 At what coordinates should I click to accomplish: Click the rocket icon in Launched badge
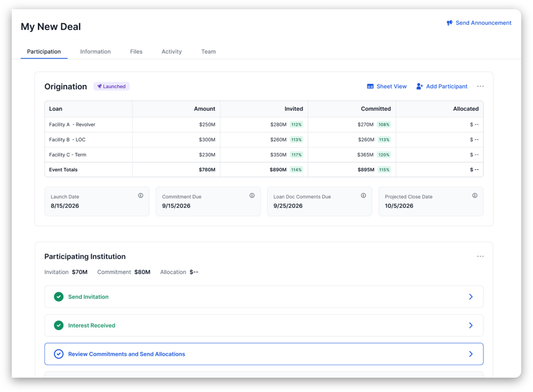coord(99,86)
